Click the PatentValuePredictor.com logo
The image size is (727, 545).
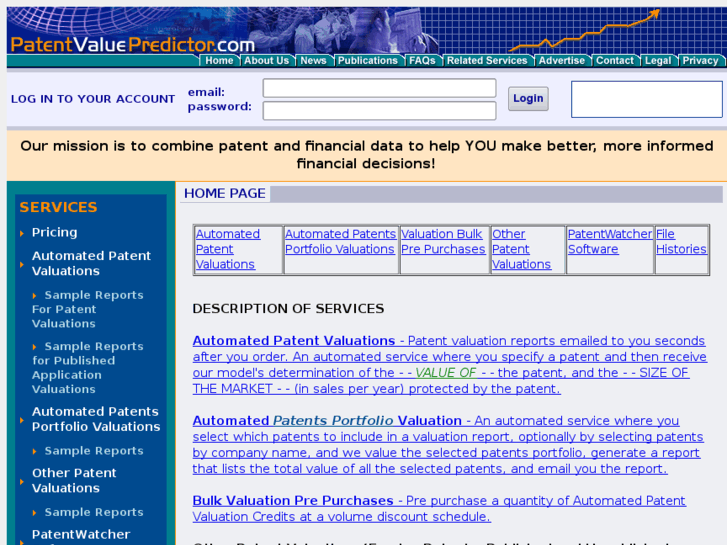133,45
